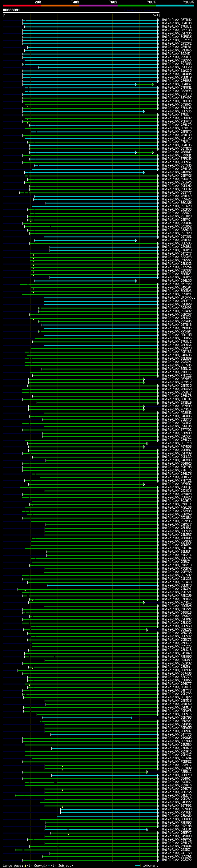The image size is (197, 868).
Task: Select the UniRef100_C6SYY7 label
Action: click(x=176, y=193)
